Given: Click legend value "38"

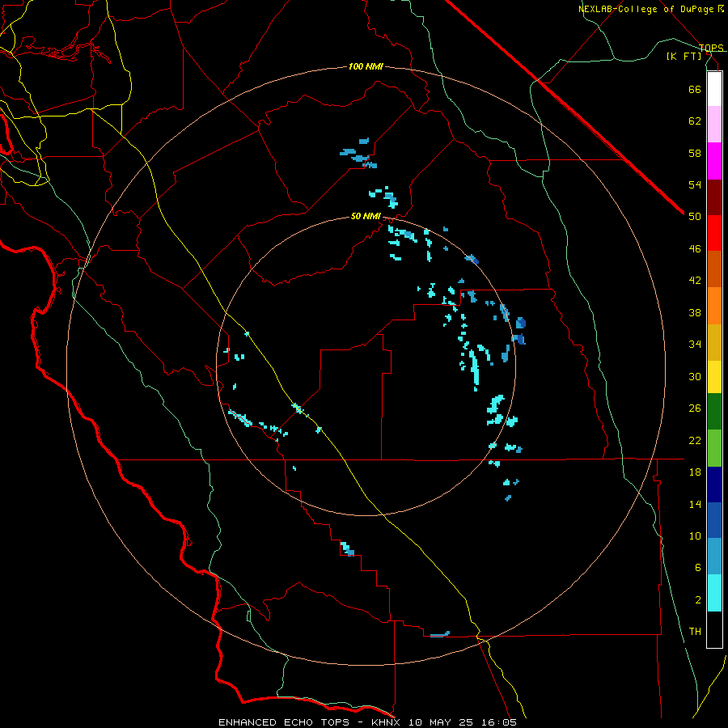Looking at the screenshot, I should 695,312.
